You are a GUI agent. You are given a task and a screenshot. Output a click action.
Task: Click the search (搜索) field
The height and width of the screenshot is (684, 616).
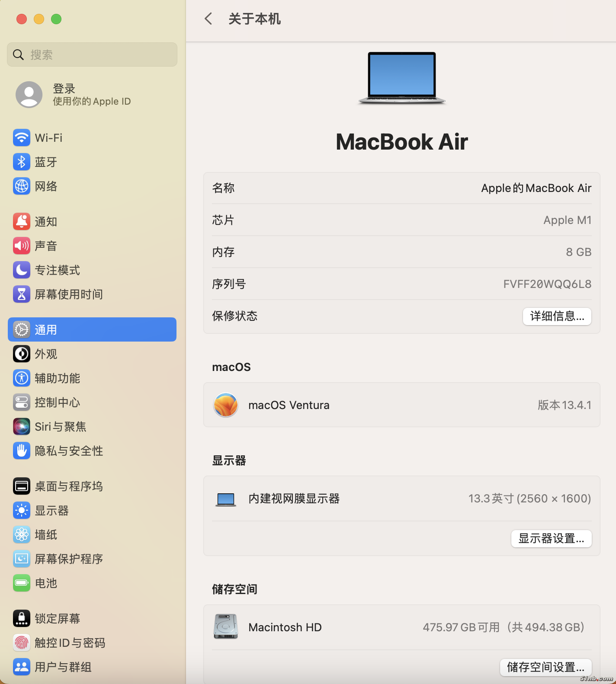pos(92,55)
